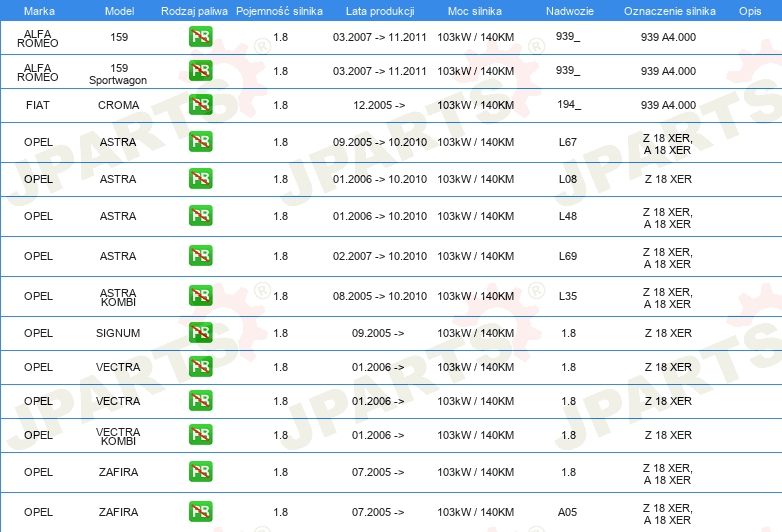Click 'Z 18 XER, A 18 XER' in the L67 row
The width and height of the screenshot is (782, 532).
tap(668, 144)
